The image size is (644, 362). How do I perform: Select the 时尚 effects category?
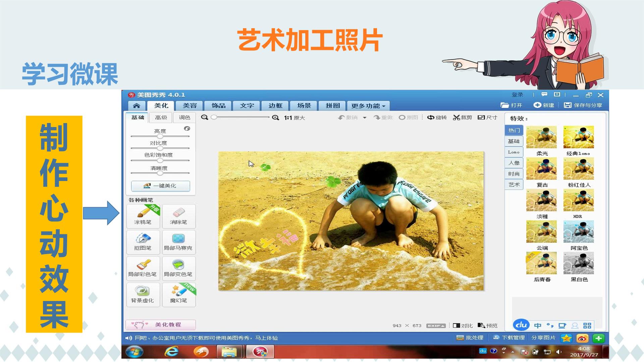point(514,174)
